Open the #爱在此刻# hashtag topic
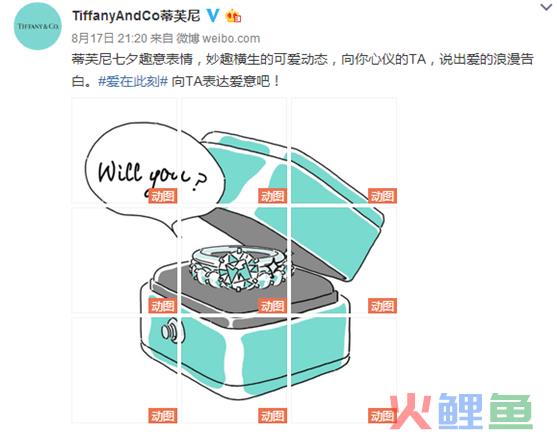 click(133, 81)
